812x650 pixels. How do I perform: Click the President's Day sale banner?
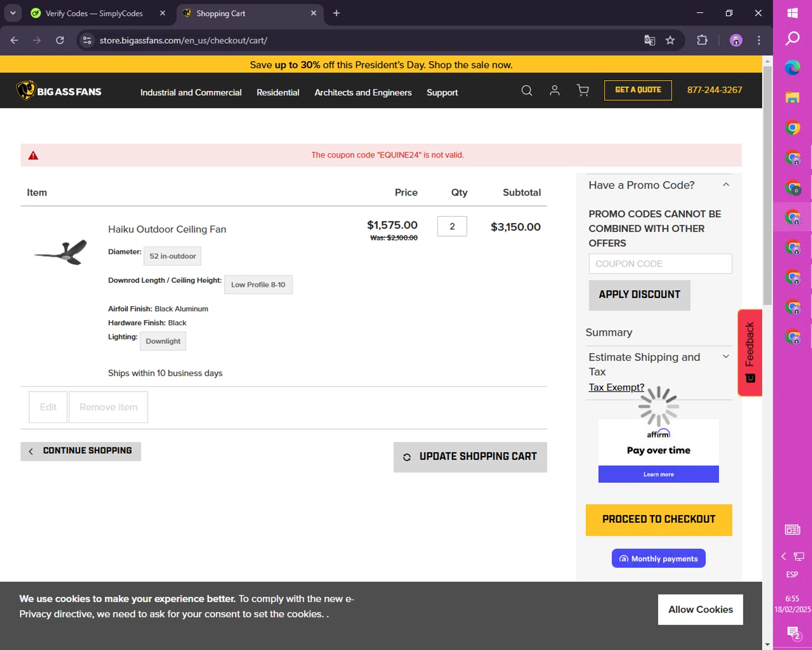pyautogui.click(x=381, y=64)
